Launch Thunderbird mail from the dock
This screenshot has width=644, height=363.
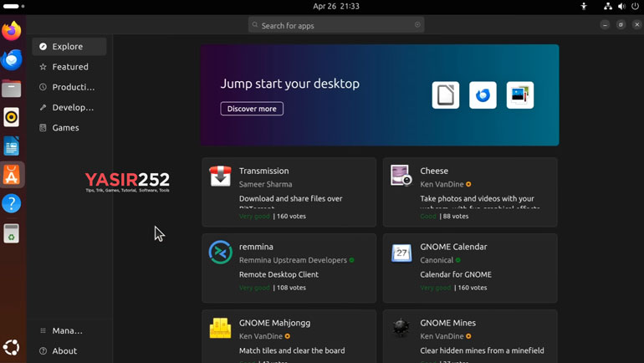click(12, 60)
